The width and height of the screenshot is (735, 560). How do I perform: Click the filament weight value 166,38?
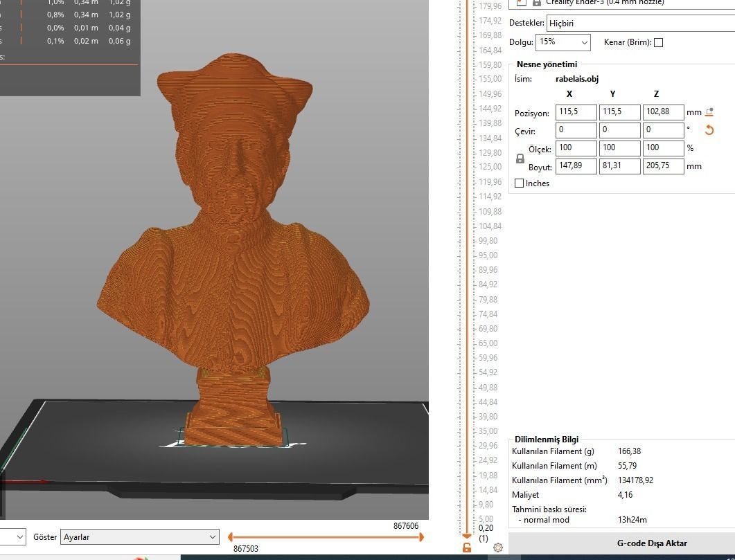[629, 451]
